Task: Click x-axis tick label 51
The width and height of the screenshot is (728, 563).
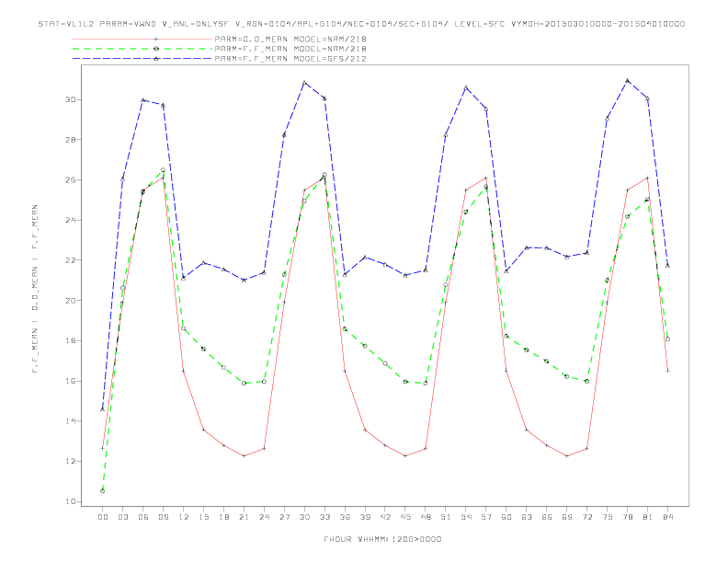Action: click(x=446, y=517)
